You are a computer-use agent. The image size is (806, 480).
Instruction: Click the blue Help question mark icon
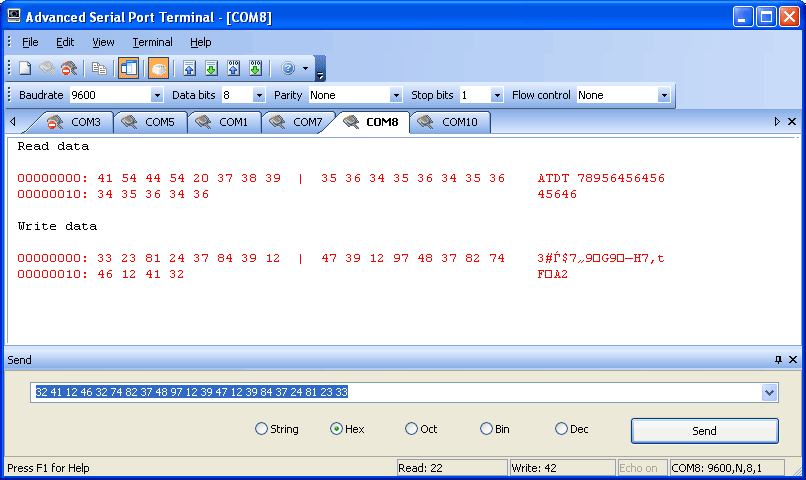coord(288,68)
